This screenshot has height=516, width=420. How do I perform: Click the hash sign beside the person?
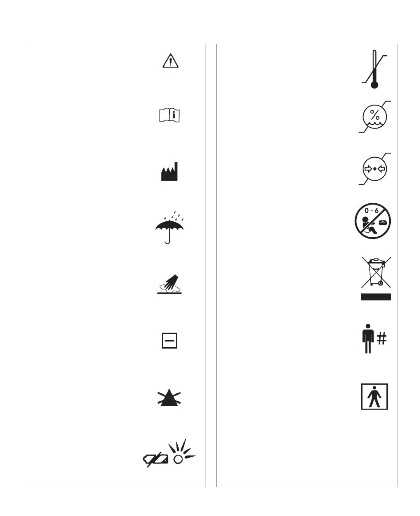point(382,338)
